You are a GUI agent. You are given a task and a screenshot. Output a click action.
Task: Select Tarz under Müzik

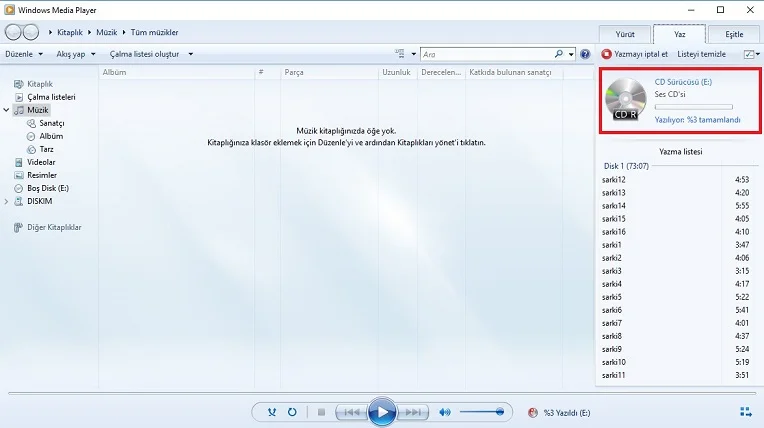coord(46,149)
